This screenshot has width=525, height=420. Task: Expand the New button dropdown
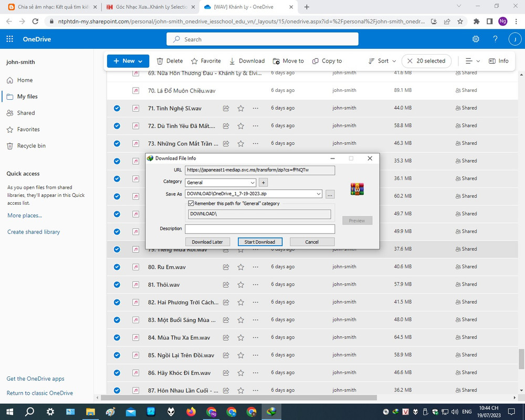click(x=140, y=61)
